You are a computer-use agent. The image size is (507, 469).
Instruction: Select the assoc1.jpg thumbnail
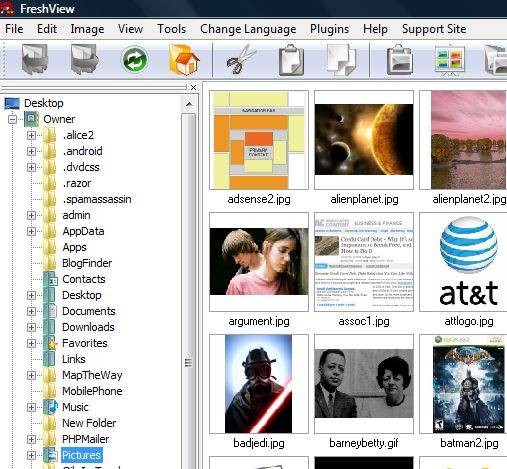point(364,262)
